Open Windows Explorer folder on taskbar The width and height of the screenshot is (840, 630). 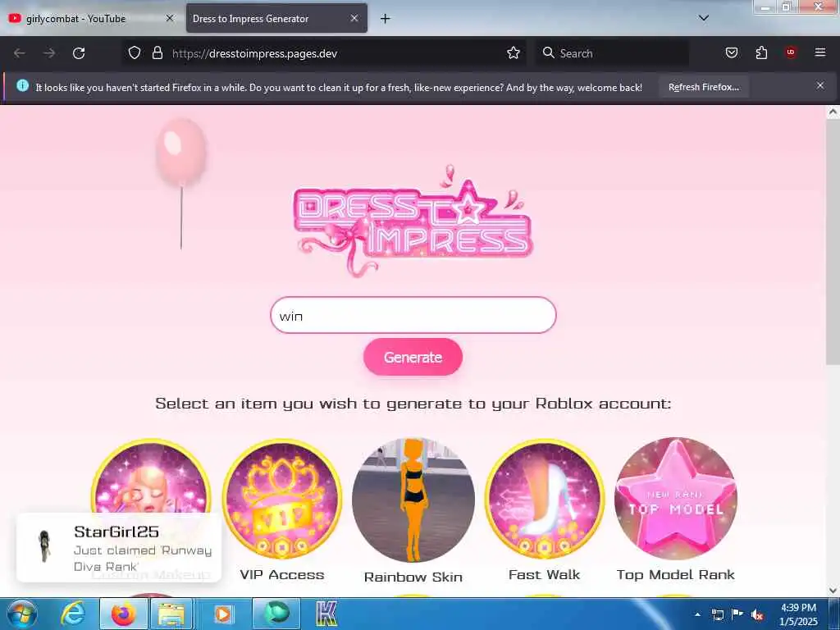click(171, 614)
